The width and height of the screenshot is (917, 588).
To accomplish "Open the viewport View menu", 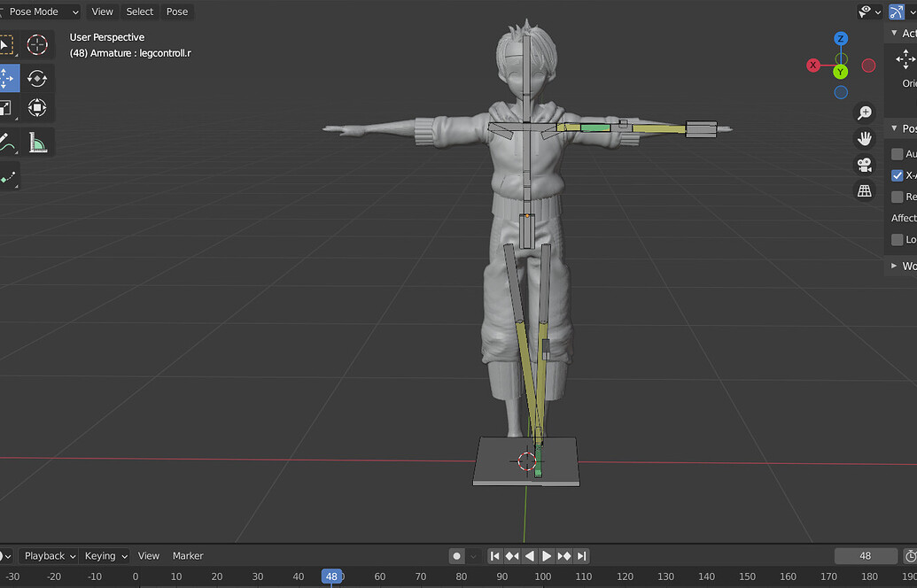I will pyautogui.click(x=103, y=12).
